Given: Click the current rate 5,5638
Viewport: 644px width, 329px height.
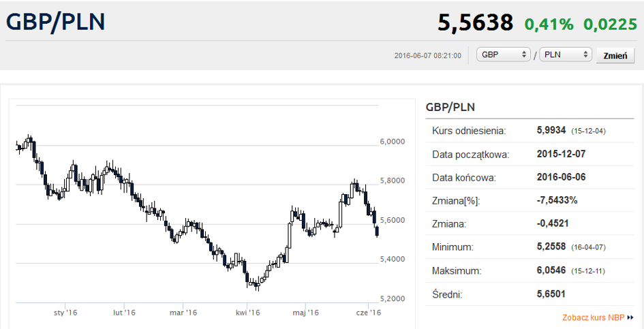Looking at the screenshot, I should [x=475, y=23].
